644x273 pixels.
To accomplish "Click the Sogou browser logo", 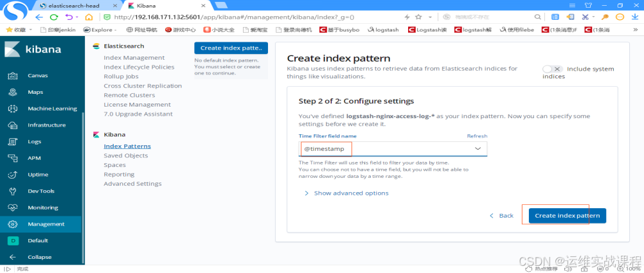I will pyautogui.click(x=15, y=10).
